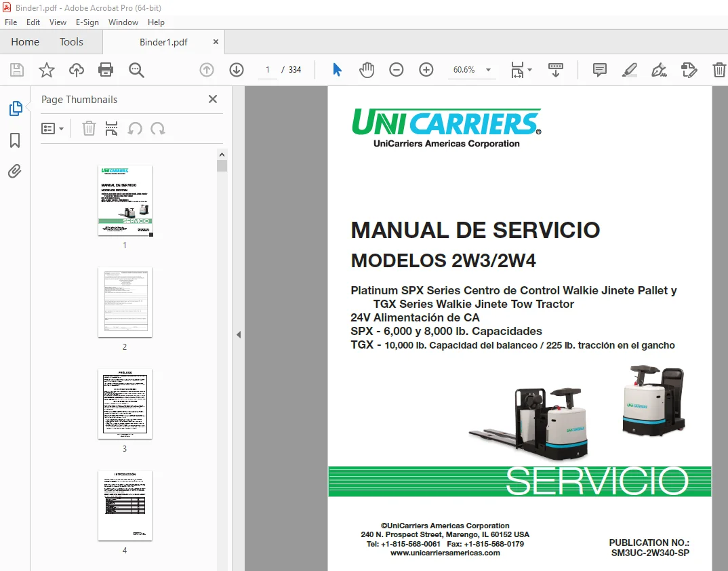Delete page with toolbar trash icon
The width and height of the screenshot is (728, 571).
click(719, 70)
